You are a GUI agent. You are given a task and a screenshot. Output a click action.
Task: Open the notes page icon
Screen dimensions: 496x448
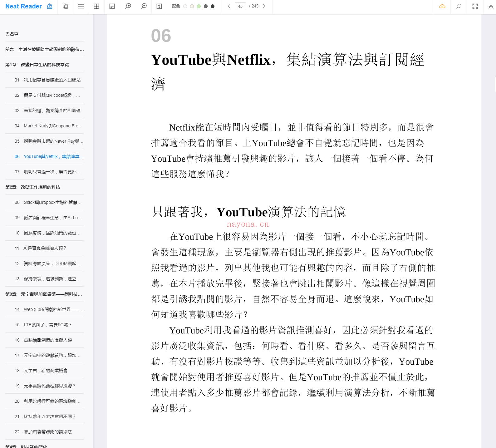tap(112, 6)
